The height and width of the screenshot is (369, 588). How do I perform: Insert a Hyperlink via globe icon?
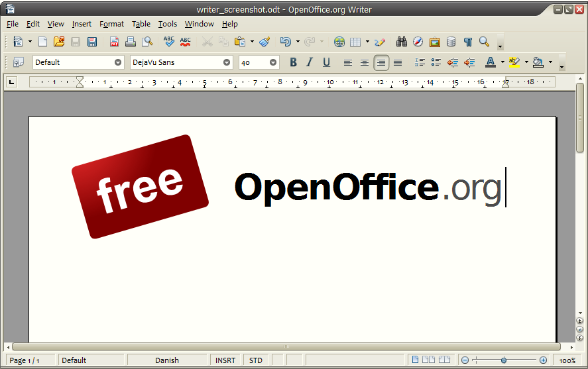(339, 42)
